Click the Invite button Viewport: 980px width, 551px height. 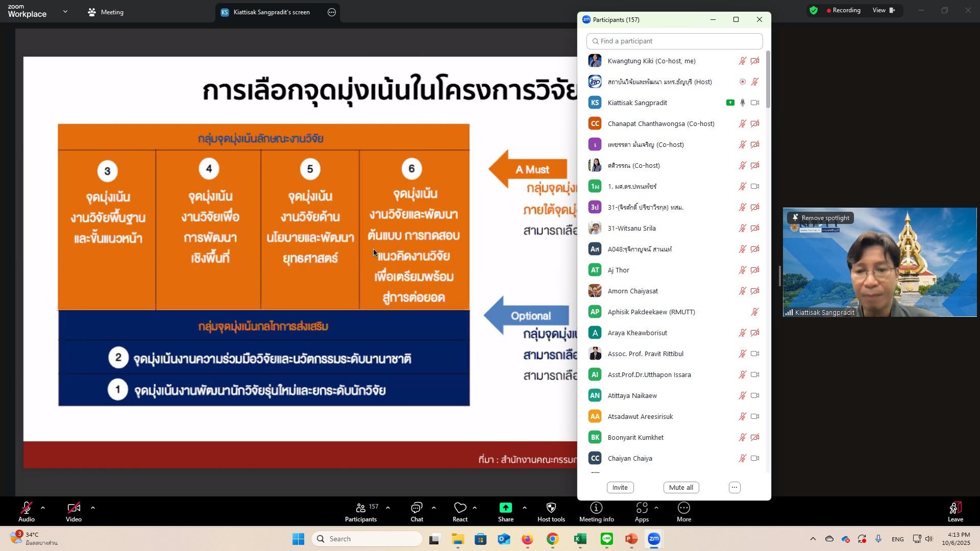point(620,488)
